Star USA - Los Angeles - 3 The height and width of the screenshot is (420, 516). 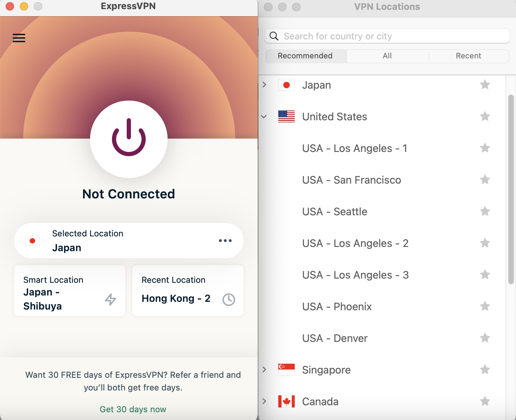[485, 274]
